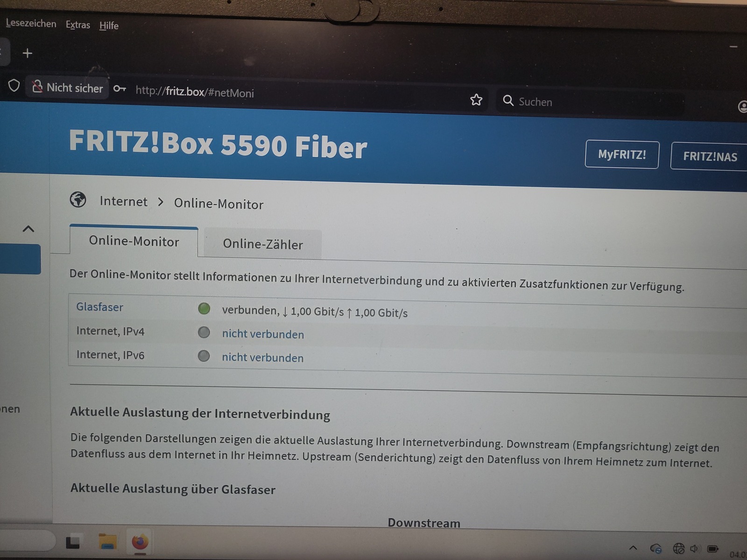747x560 pixels.
Task: Bookmark this page with the star icon
Action: click(x=476, y=99)
